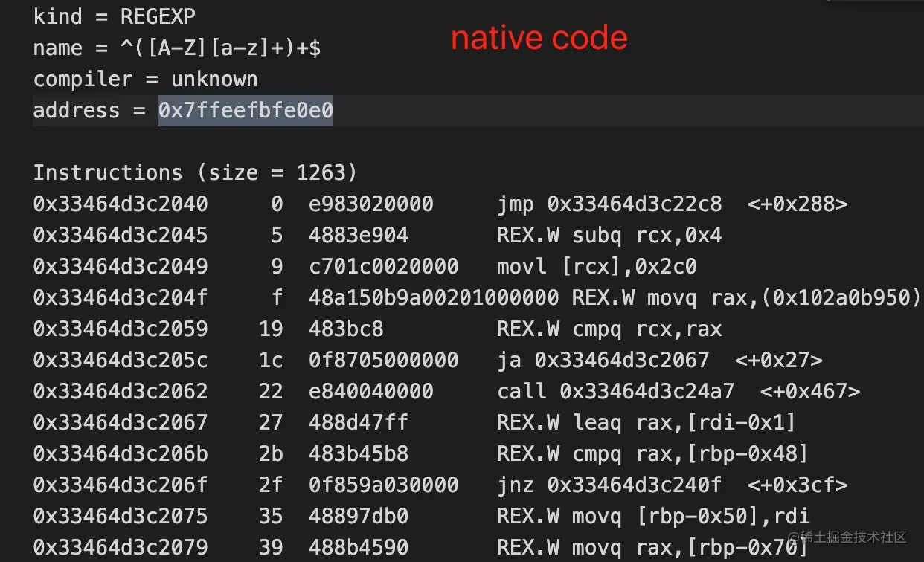Click offset value 1c in the offset column
Viewport: 924px width, 562px height.
(x=271, y=361)
